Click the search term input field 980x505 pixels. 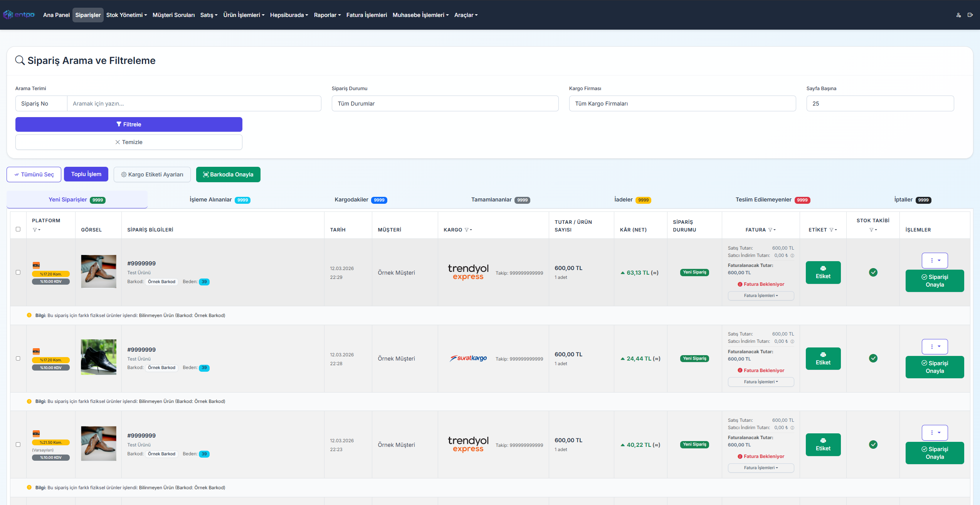(194, 104)
